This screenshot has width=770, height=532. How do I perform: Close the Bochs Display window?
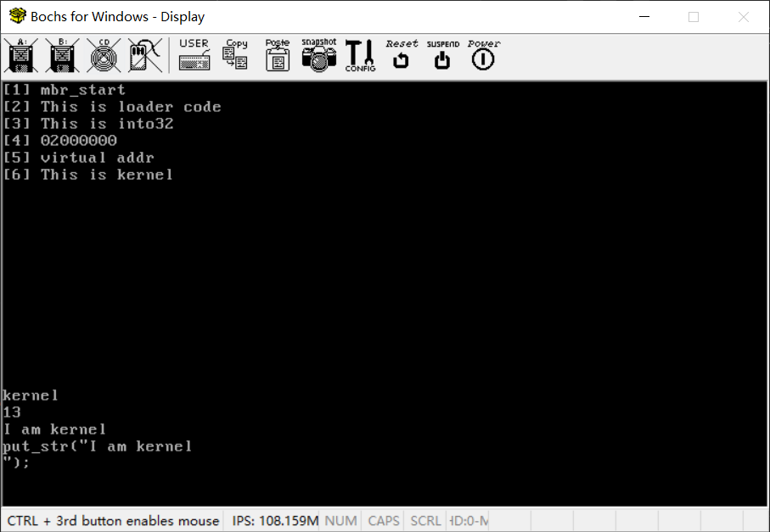click(744, 17)
